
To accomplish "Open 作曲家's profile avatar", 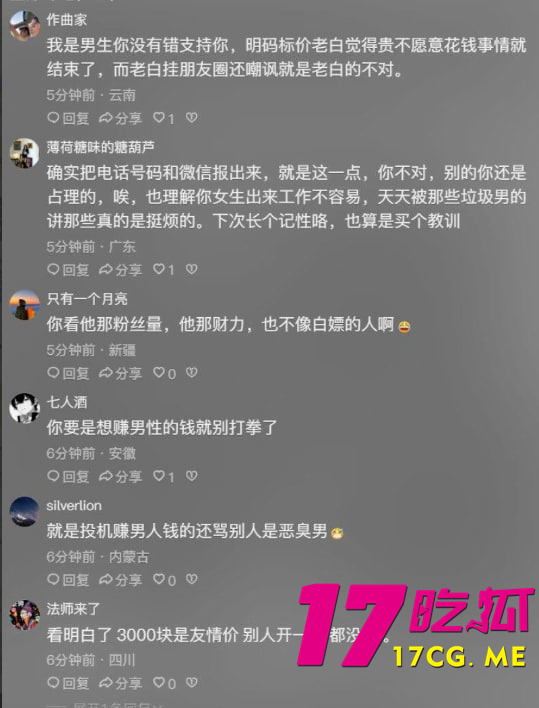I will [25, 25].
